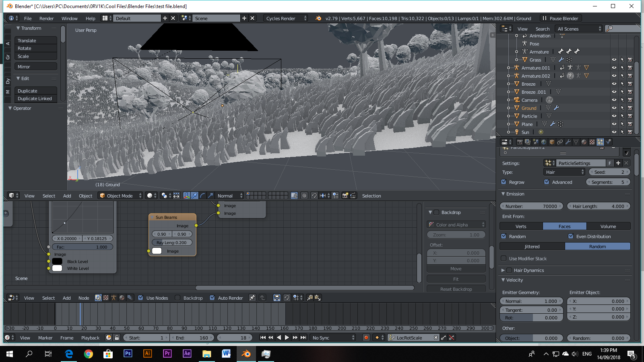Image resolution: width=644 pixels, height=362 pixels.
Task: Open the Texture checkerboard tab
Action: (592, 142)
